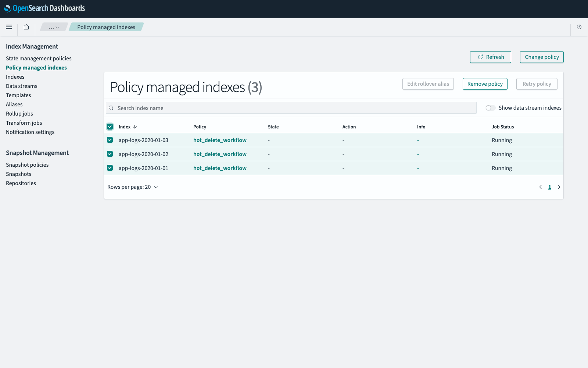Viewport: 588px width, 368px height.
Task: Click the Edit rollover alias button
Action: tap(428, 84)
